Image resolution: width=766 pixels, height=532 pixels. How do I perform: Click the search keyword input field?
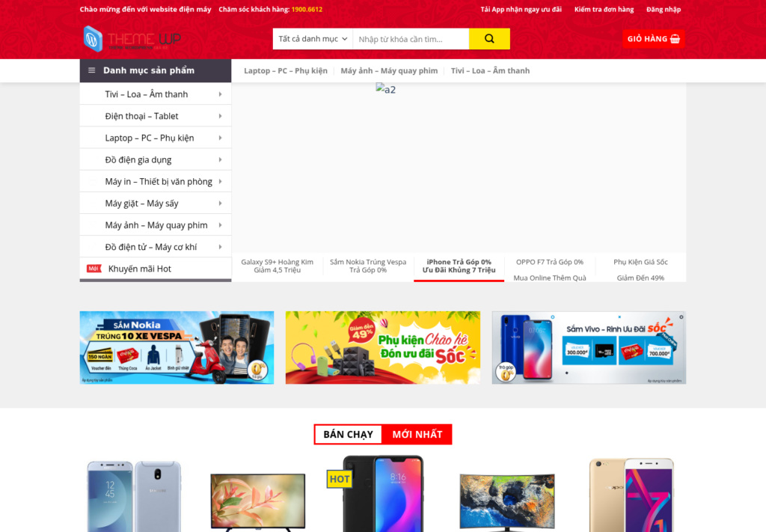click(411, 39)
